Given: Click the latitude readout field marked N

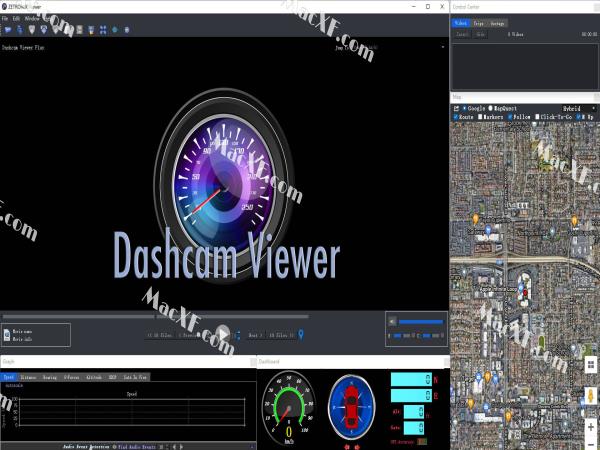Looking at the screenshot, I should click(x=411, y=379).
